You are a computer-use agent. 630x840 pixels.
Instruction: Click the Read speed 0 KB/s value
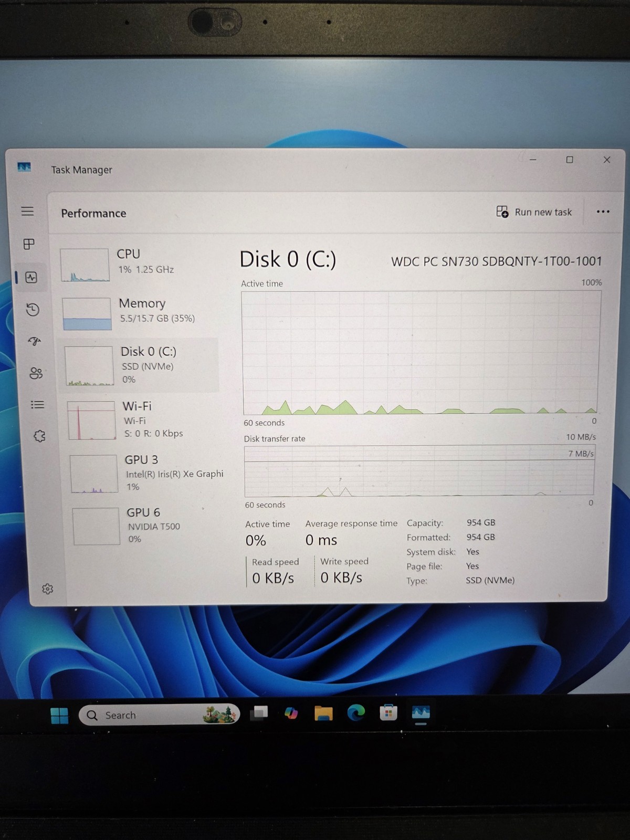(x=273, y=578)
